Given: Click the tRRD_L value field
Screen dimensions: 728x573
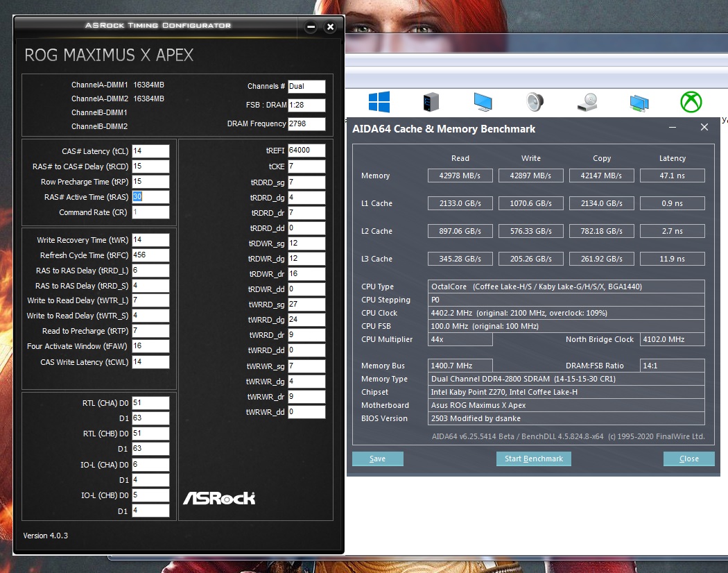Looking at the screenshot, I should pyautogui.click(x=151, y=271).
